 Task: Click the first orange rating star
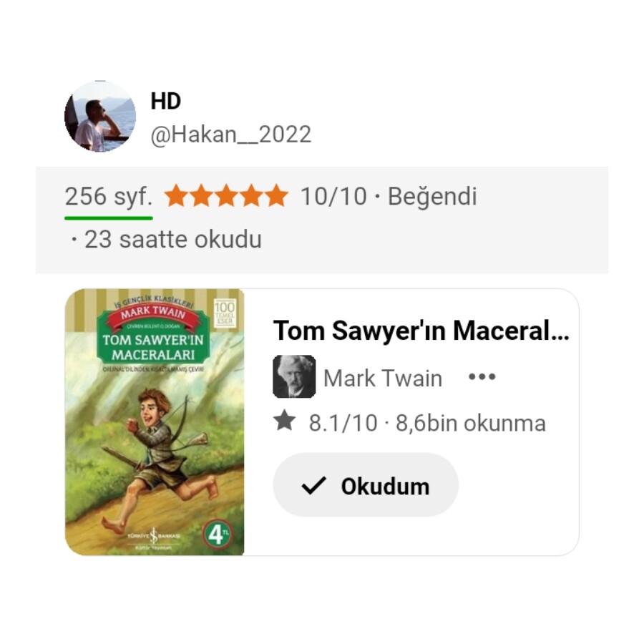177,195
